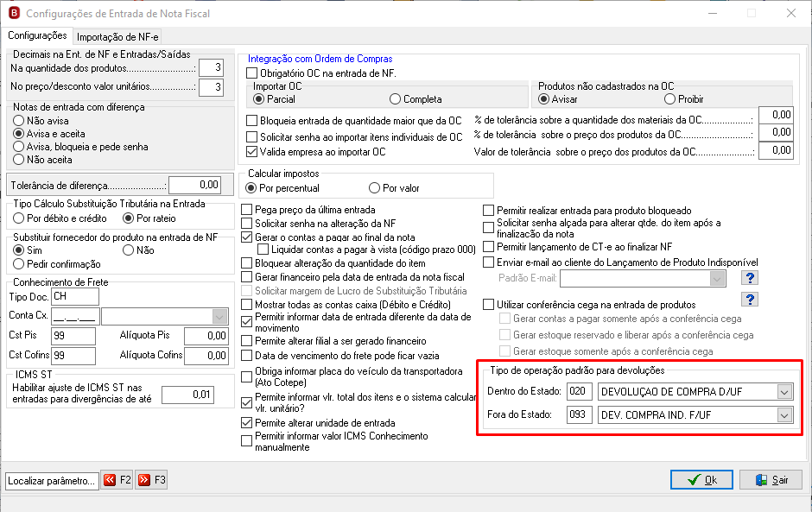Check Liquidar contas a pagar à vista
The image size is (812, 512).
click(x=263, y=250)
